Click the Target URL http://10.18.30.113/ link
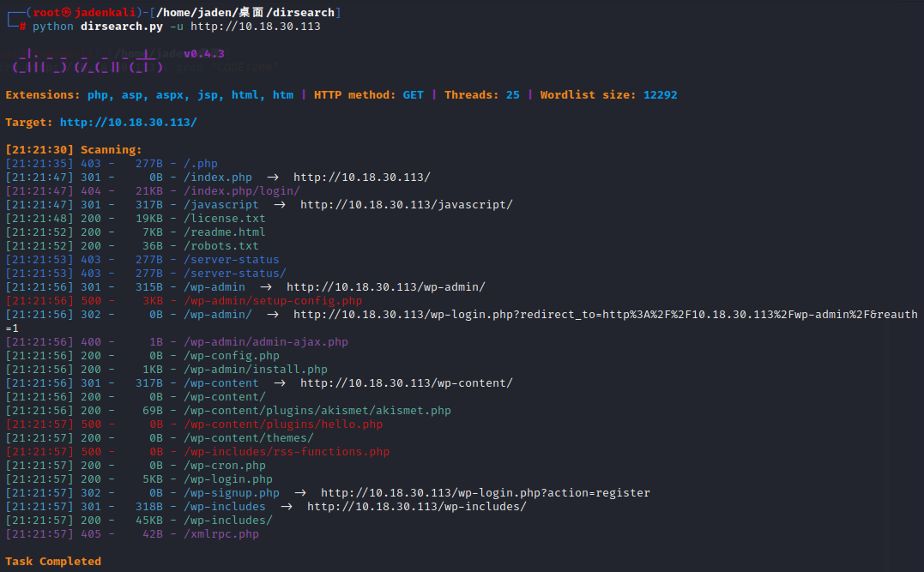 (128, 123)
